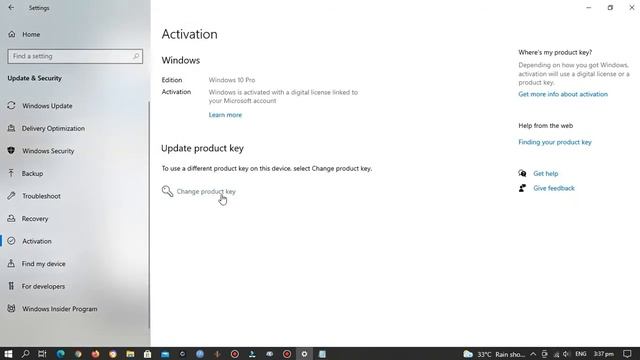The image size is (640, 360).
Task: Open Task View on the taskbar
Action: [x=42, y=354]
